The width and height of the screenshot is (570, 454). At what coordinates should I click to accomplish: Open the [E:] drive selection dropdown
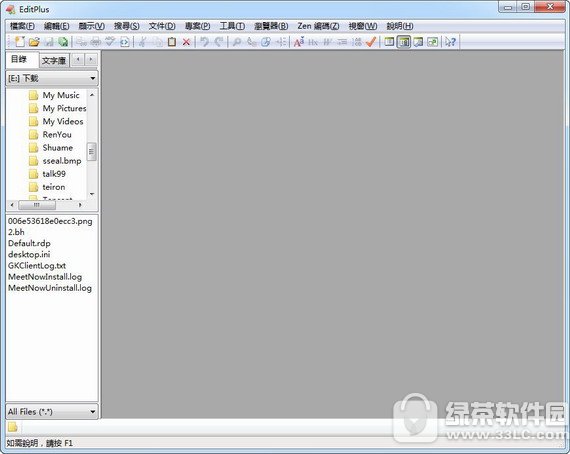tap(52, 78)
